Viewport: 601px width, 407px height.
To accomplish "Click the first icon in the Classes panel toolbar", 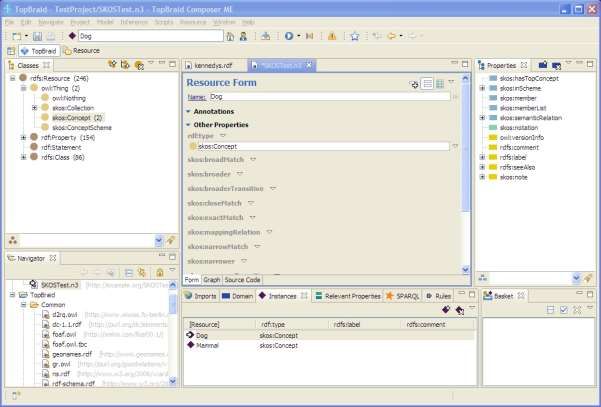I will [112, 64].
